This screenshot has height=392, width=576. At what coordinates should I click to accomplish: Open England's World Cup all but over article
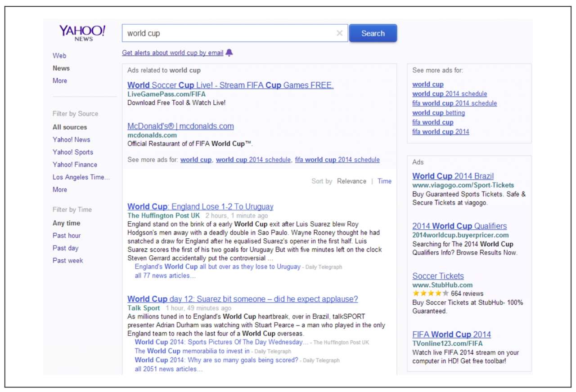[x=217, y=267]
